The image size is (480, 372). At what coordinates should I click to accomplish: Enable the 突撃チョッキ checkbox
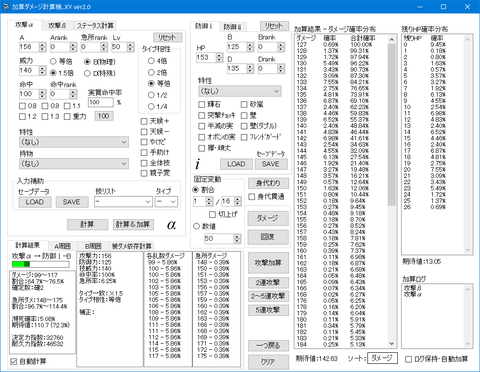[217, 115]
